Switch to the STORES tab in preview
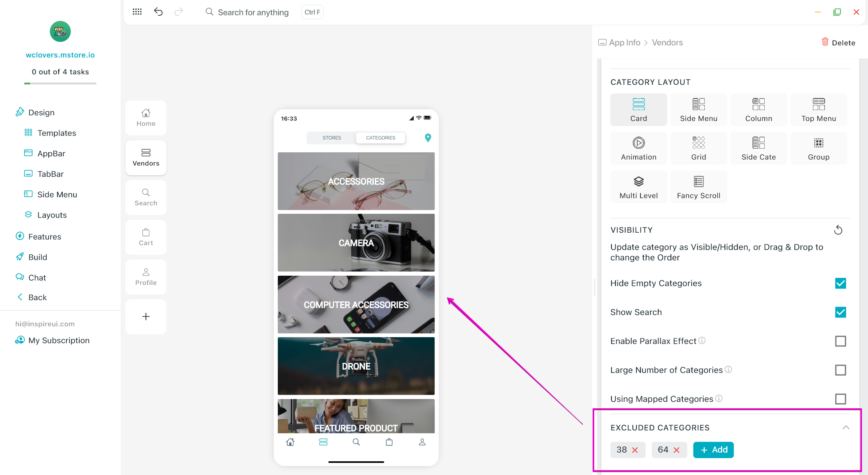This screenshot has height=475, width=868. click(x=331, y=138)
